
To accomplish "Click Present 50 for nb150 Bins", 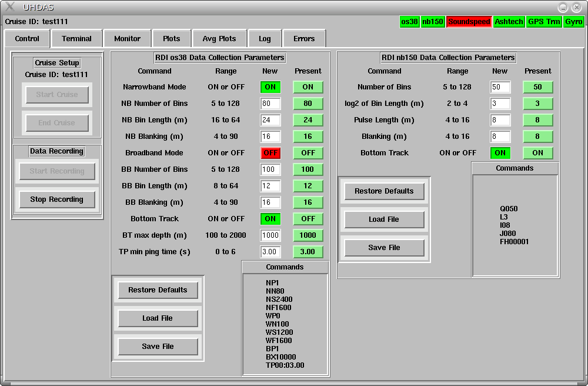I will click(538, 87).
